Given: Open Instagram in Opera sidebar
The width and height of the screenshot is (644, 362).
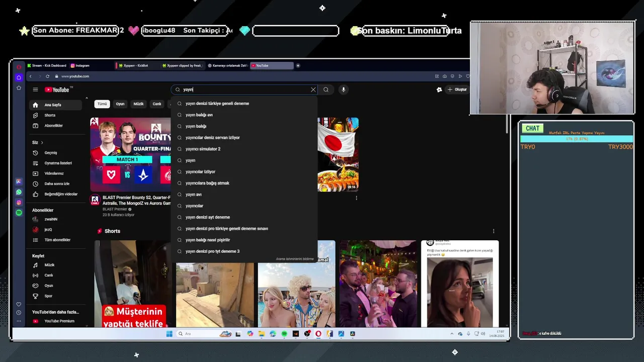Looking at the screenshot, I should (19, 203).
